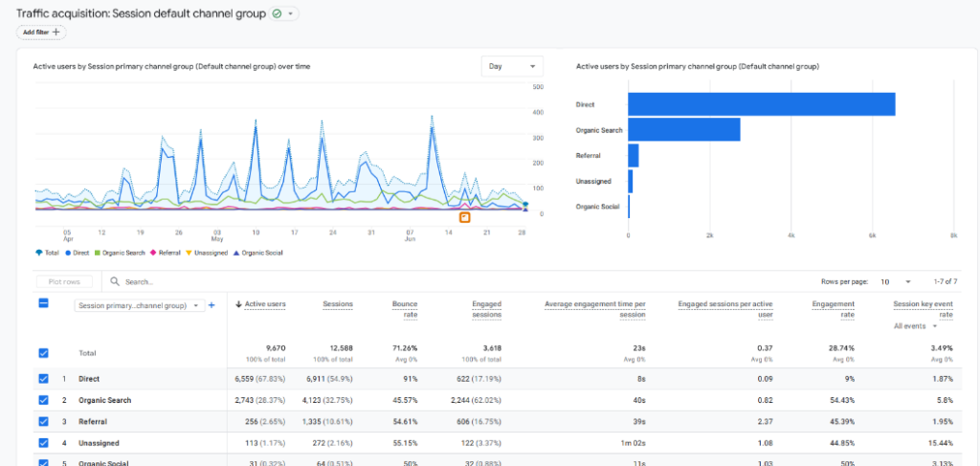The image size is (980, 466).
Task: Open the All events dropdown
Action: point(916,326)
